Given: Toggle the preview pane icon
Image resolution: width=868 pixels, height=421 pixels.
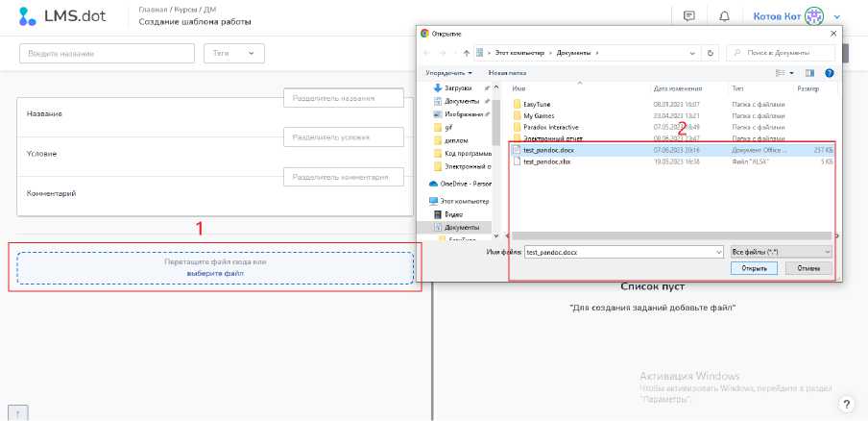Looking at the screenshot, I should (x=809, y=72).
